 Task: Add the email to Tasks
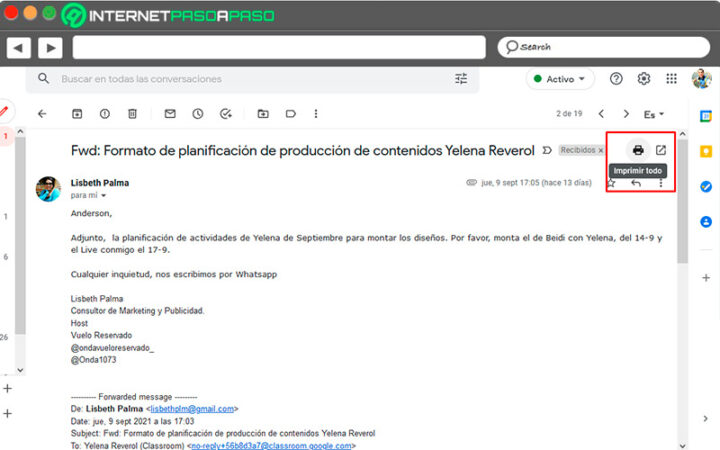(x=225, y=114)
